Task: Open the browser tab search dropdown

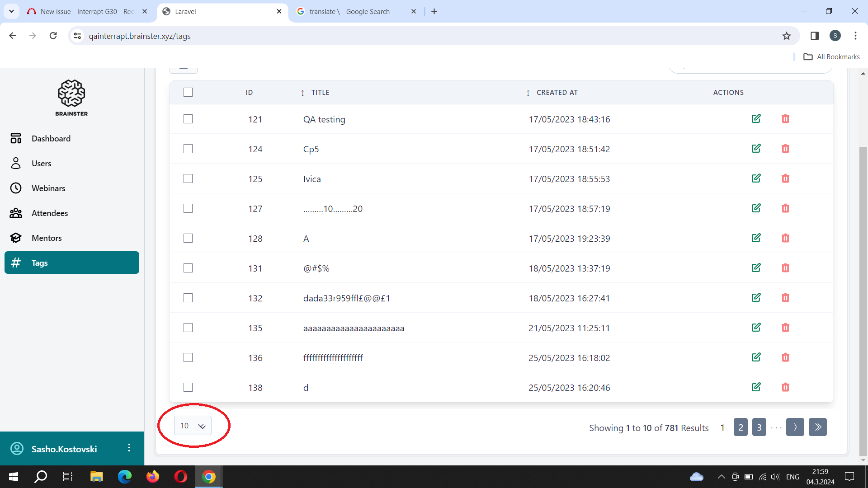Action: pos(11,11)
